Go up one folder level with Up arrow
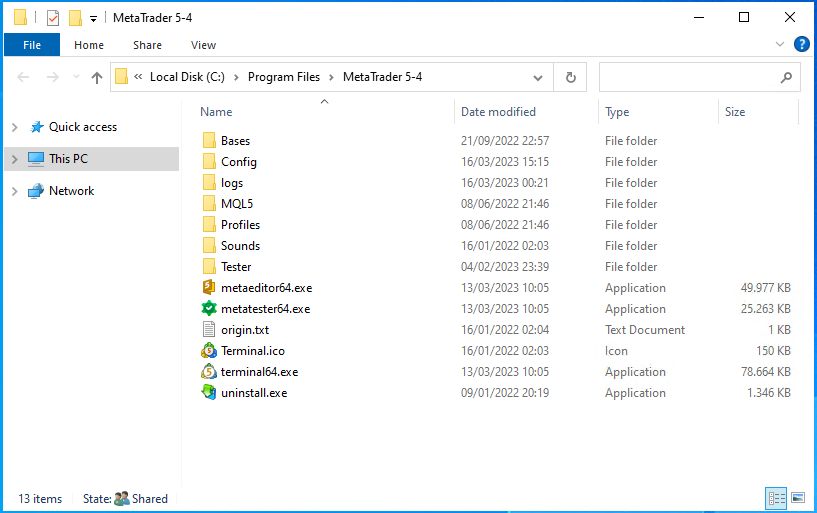Screen dimensions: 817x513 tap(96, 78)
